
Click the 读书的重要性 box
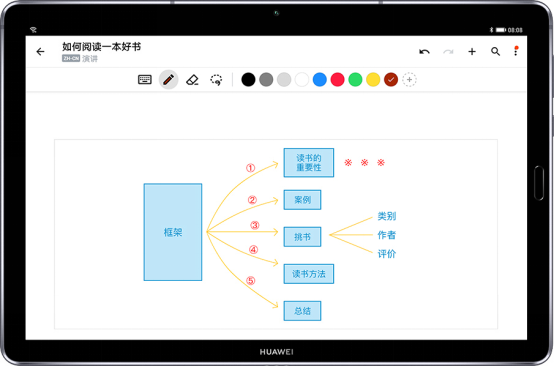309,163
